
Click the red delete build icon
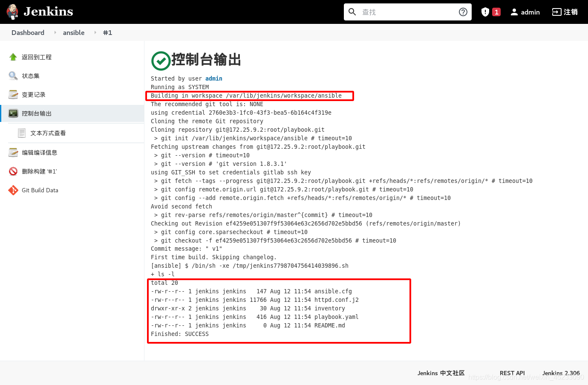13,171
